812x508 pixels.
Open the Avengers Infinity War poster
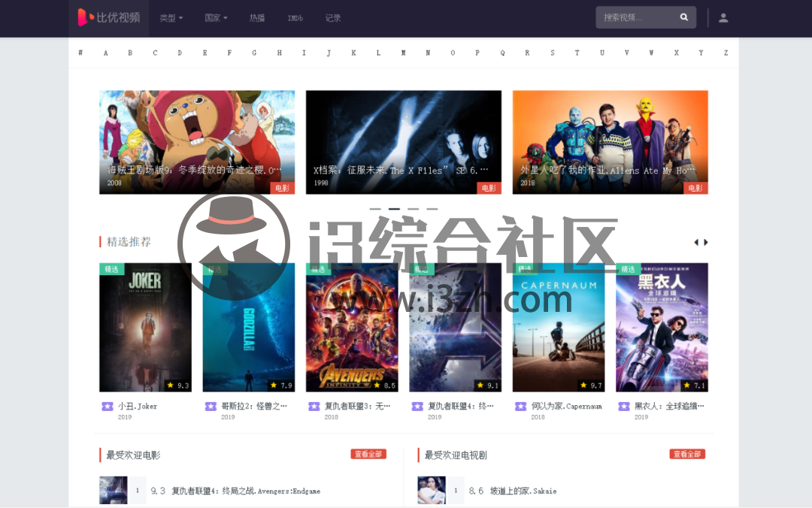click(352, 328)
